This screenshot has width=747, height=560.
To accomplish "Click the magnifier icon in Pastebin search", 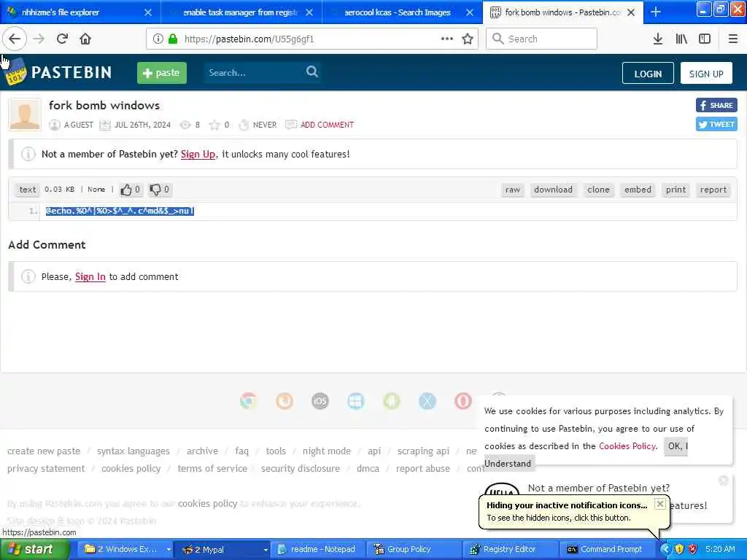I will coord(312,72).
